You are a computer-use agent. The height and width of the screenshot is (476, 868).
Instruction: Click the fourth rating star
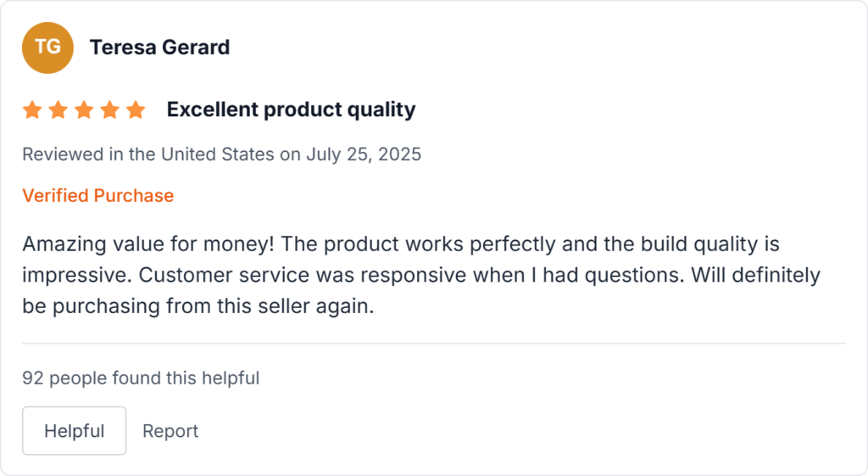(109, 109)
